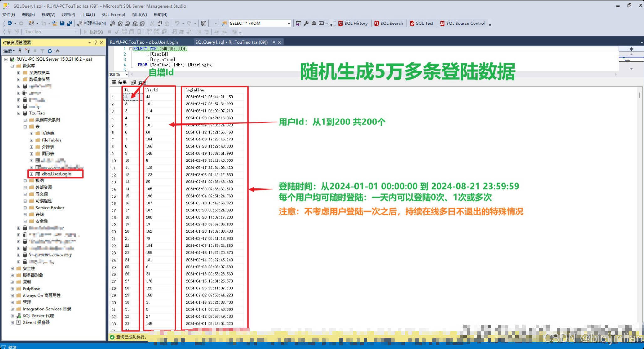Open SQL Search from the toolbar

[x=389, y=23]
